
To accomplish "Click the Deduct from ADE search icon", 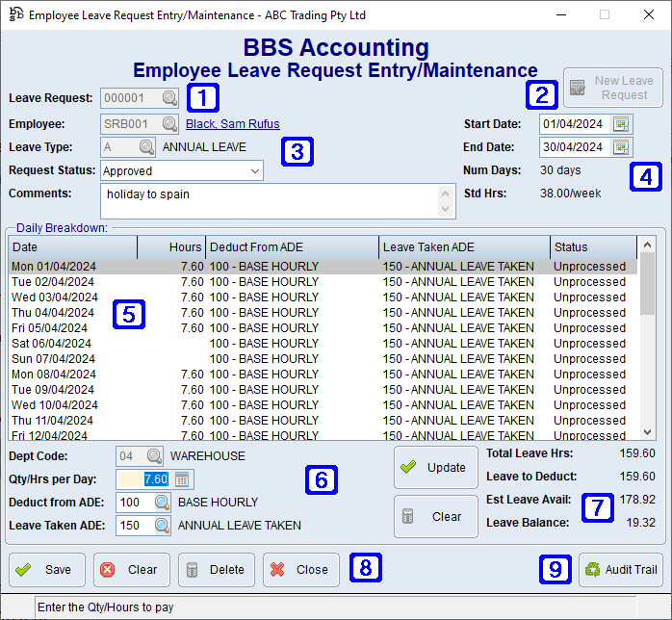I will [x=162, y=502].
